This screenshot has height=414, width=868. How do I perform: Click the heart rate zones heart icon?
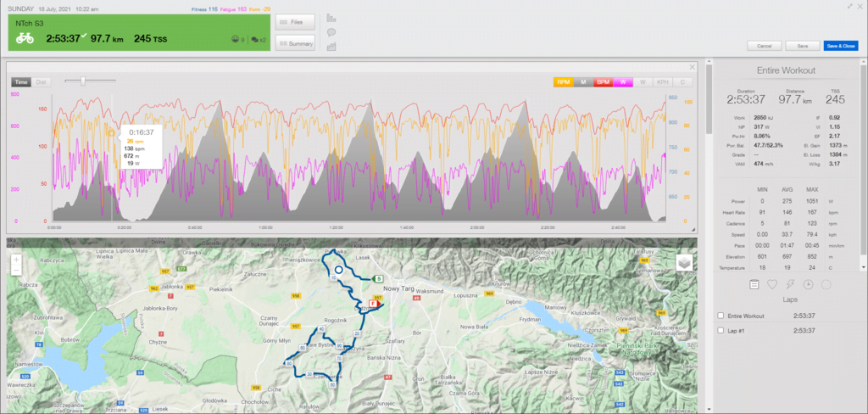(x=771, y=284)
